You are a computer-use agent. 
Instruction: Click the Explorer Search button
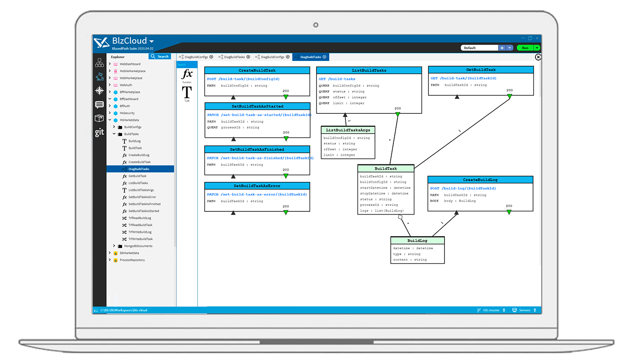(x=160, y=56)
